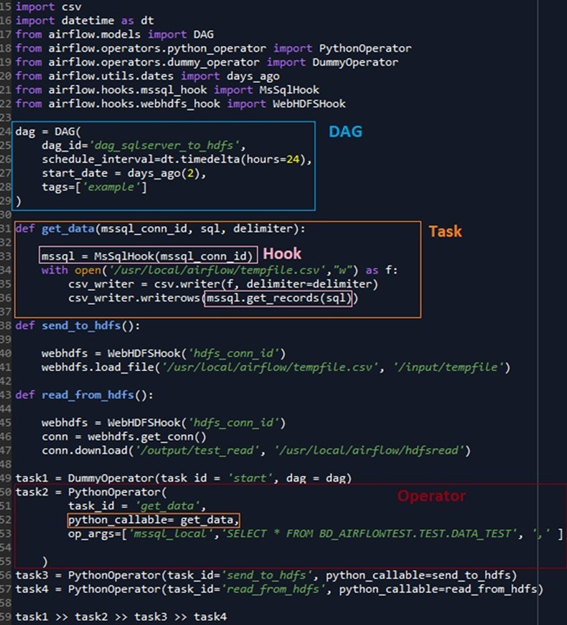Click the tags=['example'] line

[x=94, y=187]
